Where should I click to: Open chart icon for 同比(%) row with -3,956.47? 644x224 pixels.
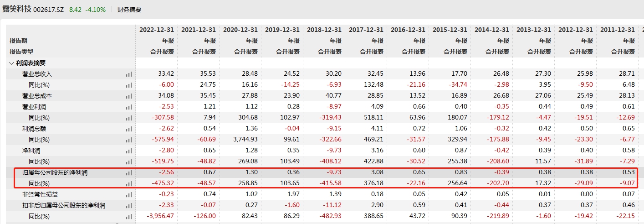[x=129, y=216]
